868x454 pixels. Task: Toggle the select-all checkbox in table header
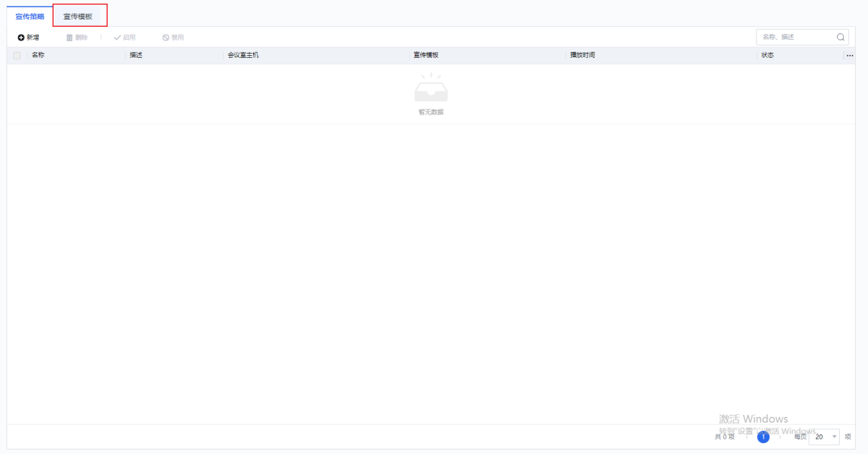[x=17, y=56]
